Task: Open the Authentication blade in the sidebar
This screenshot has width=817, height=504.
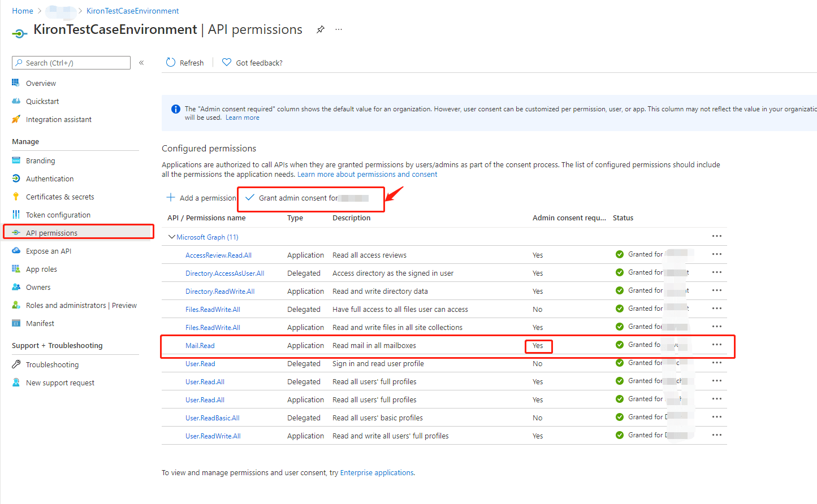Action: 49,179
